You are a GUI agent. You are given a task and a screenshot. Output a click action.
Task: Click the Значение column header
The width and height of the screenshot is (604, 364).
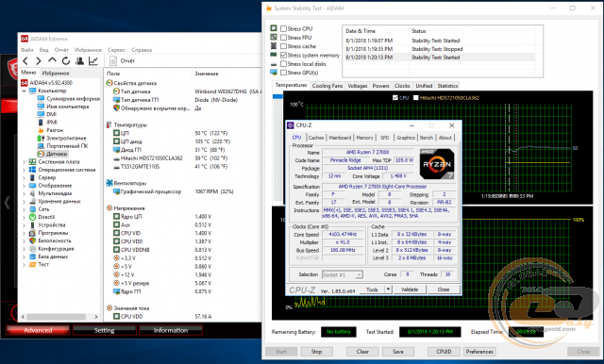(x=207, y=74)
